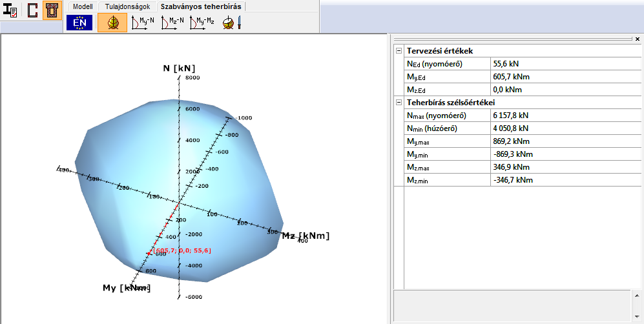
Task: Click the surface section cut icon
Action: click(x=232, y=23)
